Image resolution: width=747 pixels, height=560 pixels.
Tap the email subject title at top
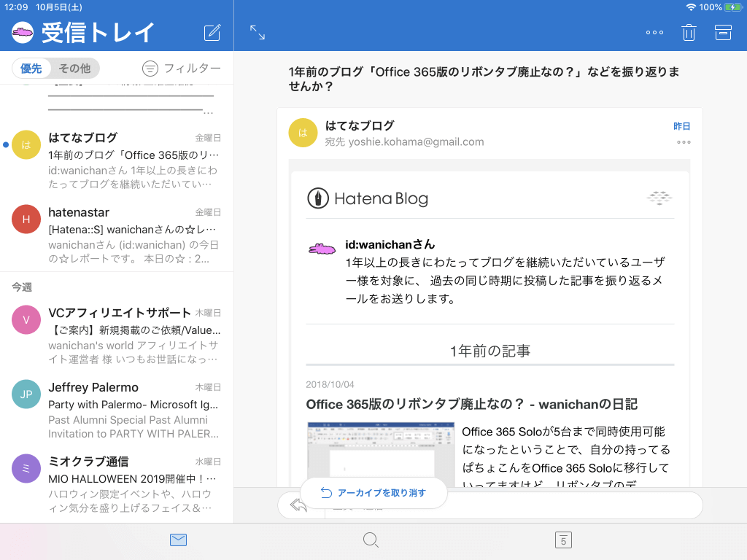pos(484,79)
